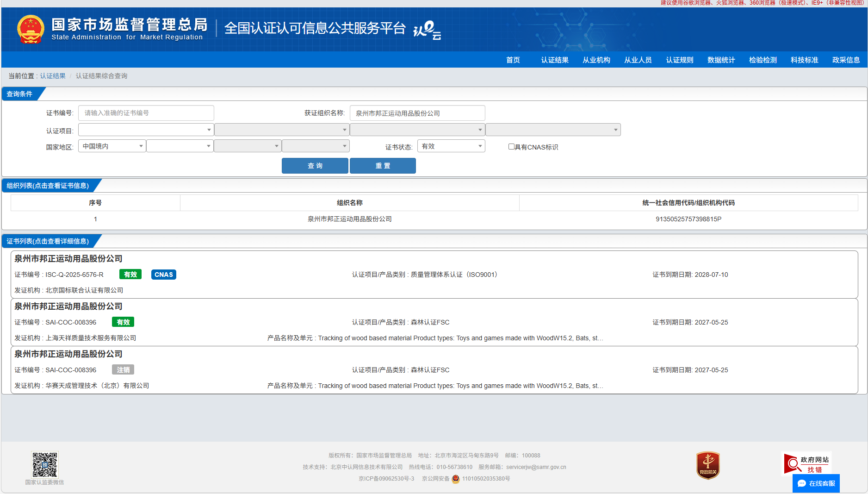Click the 认e云 cloud logo icon
Viewport: 868px width, 494px height.
tap(427, 30)
